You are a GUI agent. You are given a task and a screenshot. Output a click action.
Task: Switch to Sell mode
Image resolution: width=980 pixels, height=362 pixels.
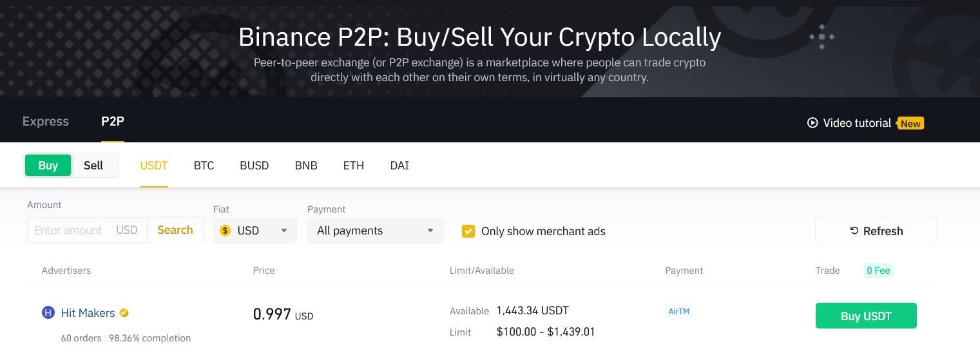(93, 166)
